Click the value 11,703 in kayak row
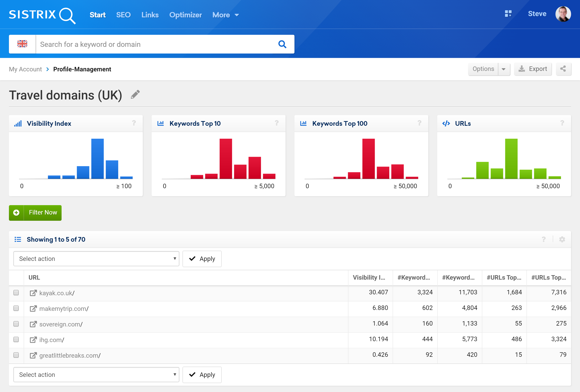The image size is (580, 392). point(468,292)
